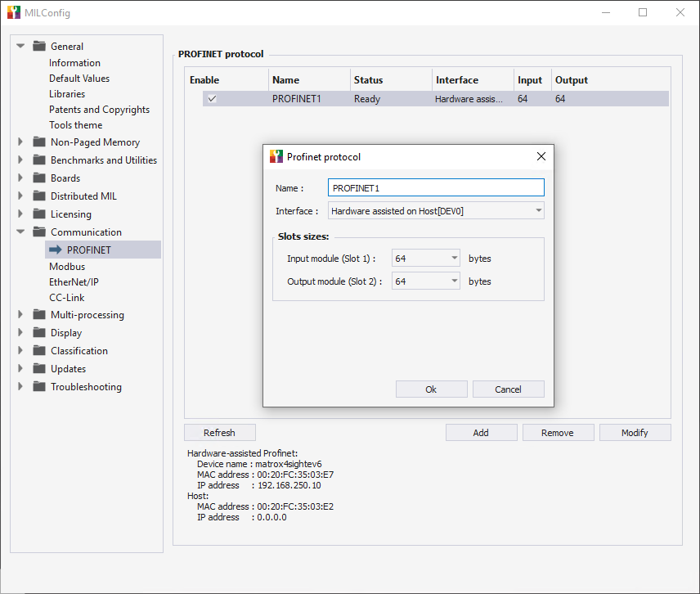
Task: Click the Boards folder icon
Action: tap(38, 178)
